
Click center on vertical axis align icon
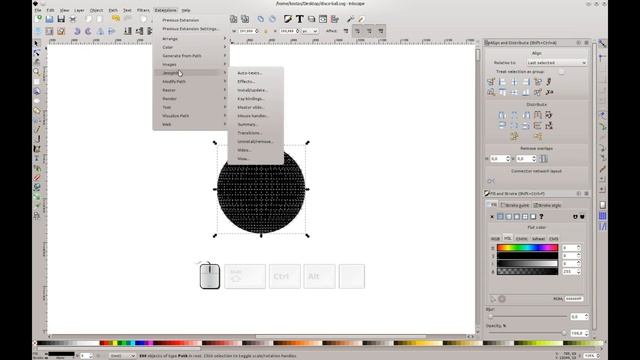(514, 82)
